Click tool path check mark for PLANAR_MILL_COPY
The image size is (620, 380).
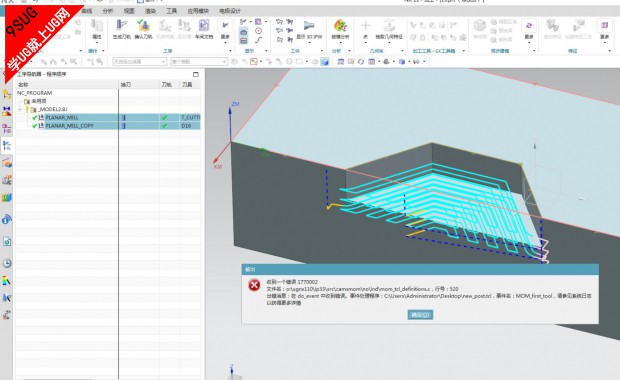click(x=164, y=126)
